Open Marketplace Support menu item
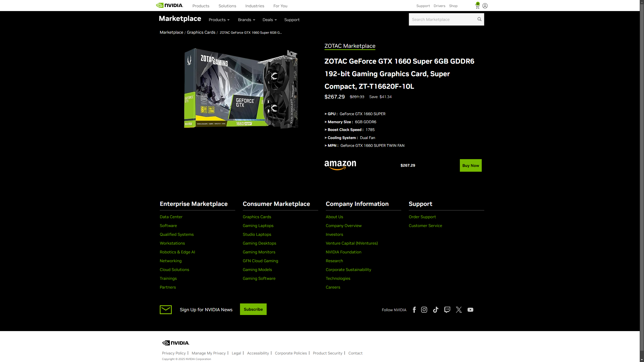The width and height of the screenshot is (644, 362). click(292, 20)
